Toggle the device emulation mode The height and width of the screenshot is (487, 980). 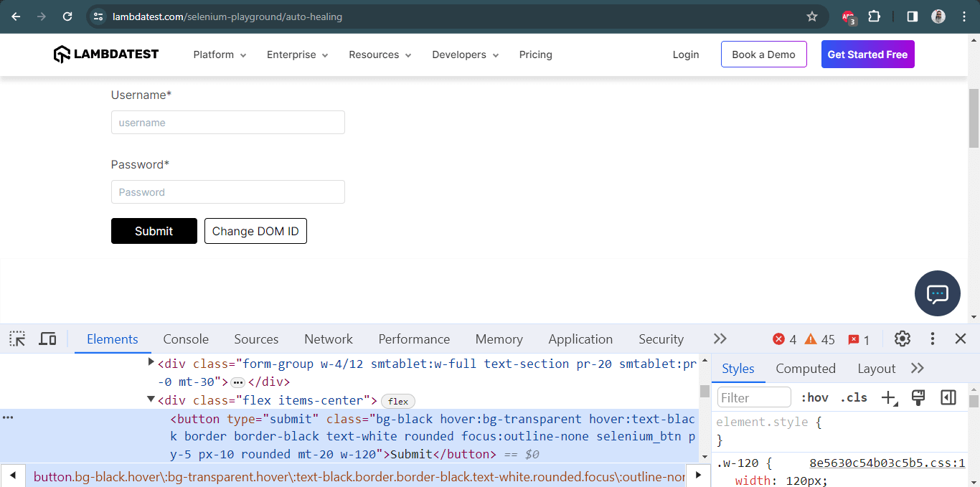pyautogui.click(x=47, y=339)
